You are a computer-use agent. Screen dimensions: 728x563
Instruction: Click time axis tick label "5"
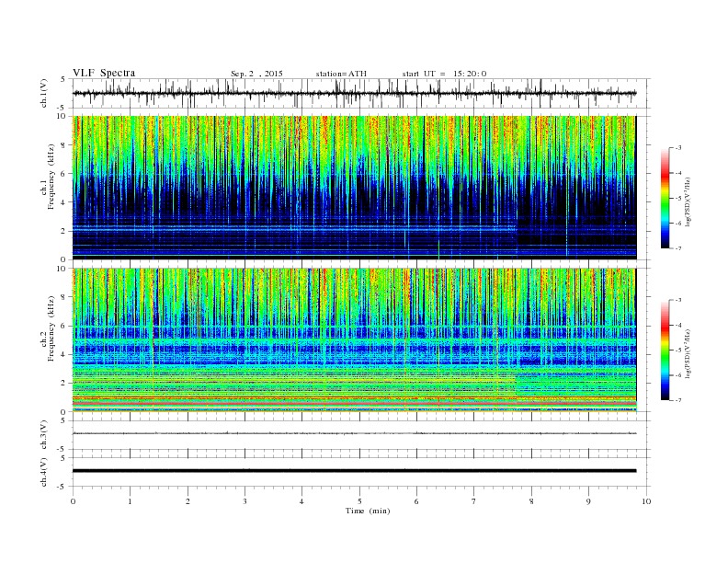(x=359, y=501)
